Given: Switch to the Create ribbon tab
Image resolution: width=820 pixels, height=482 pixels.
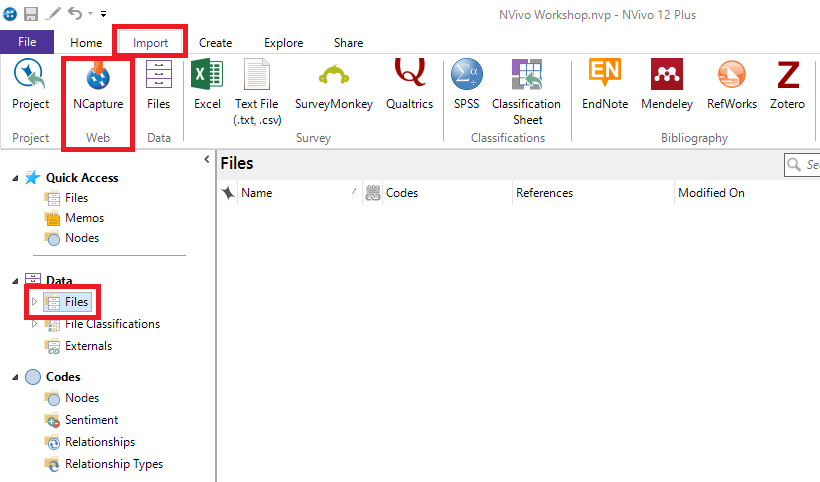Looking at the screenshot, I should pyautogui.click(x=215, y=43).
